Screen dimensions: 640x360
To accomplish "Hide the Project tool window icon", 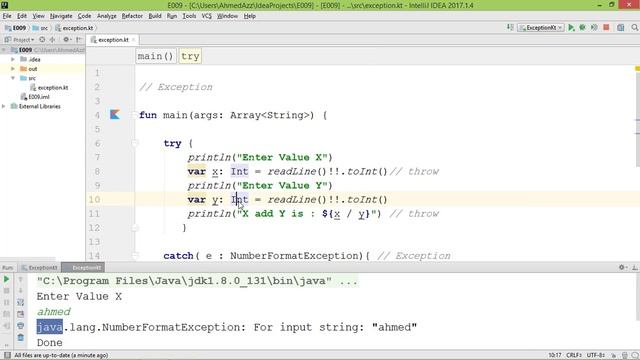I will click(x=79, y=40).
